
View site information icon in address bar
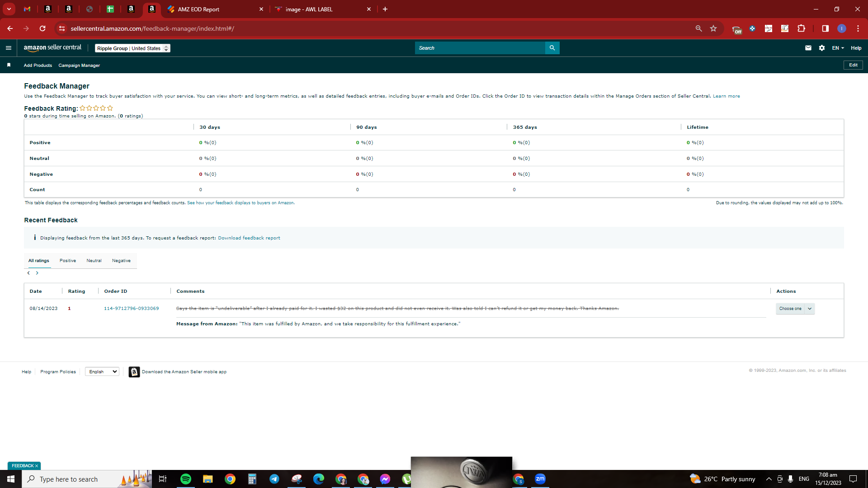coord(62,28)
